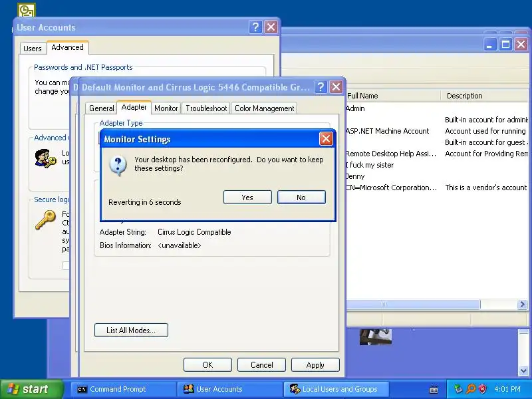Switch to Command Prompt taskbar button
Image resolution: width=532 pixels, height=399 pixels.
[123, 389]
